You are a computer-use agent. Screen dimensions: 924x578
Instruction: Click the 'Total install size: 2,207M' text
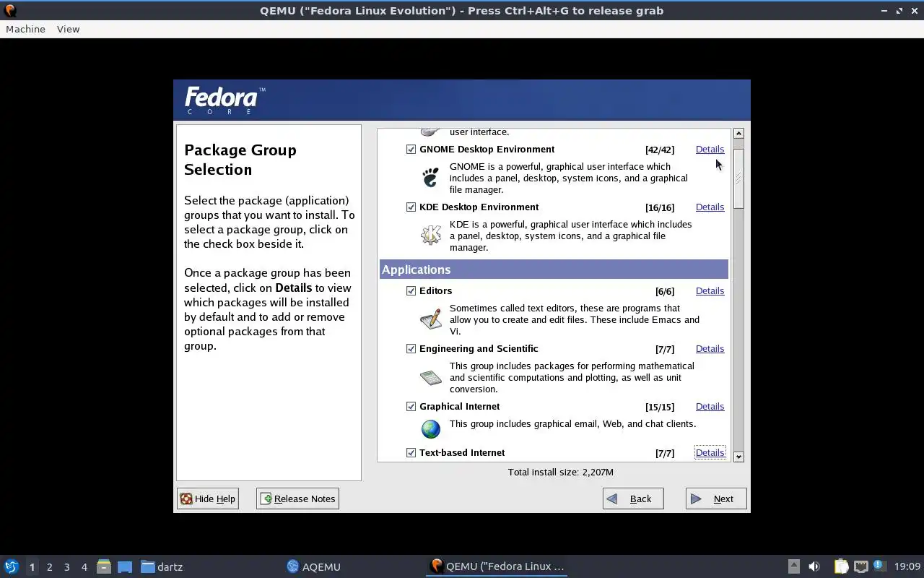[561, 473]
